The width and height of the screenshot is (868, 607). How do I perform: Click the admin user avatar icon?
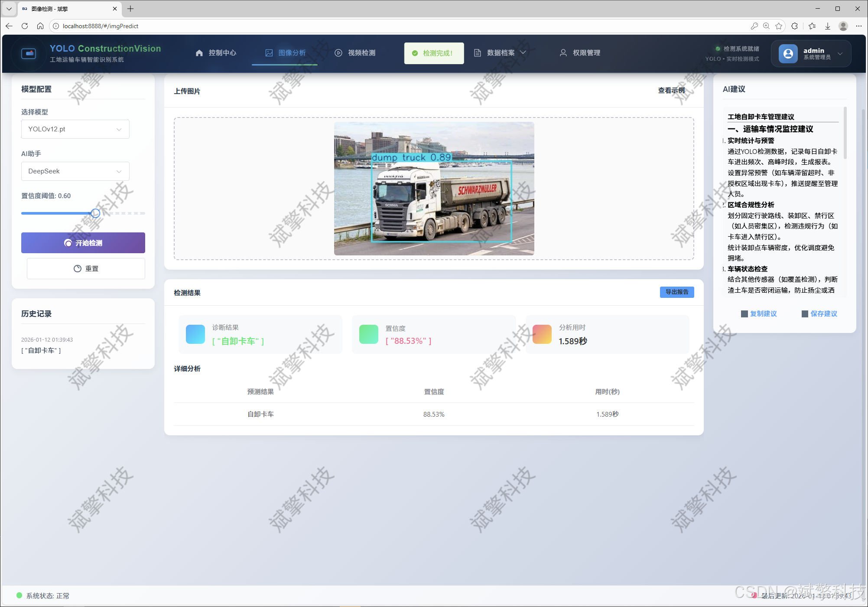click(788, 54)
